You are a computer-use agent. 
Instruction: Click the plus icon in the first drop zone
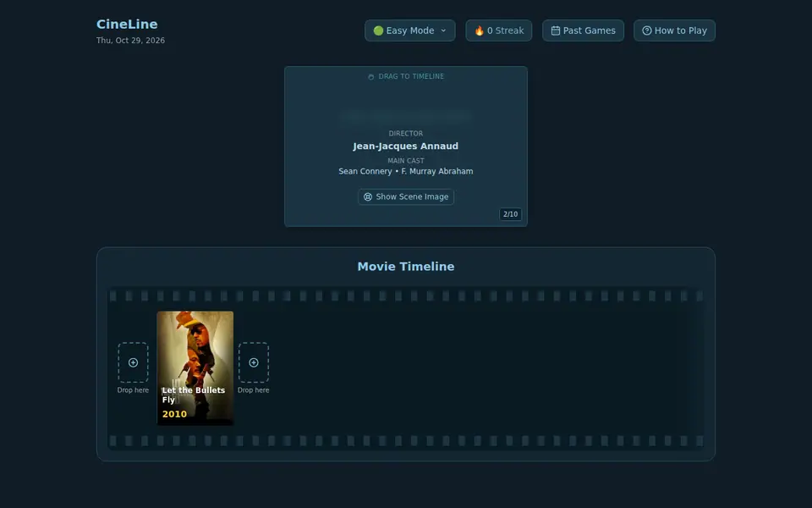pyautogui.click(x=133, y=362)
